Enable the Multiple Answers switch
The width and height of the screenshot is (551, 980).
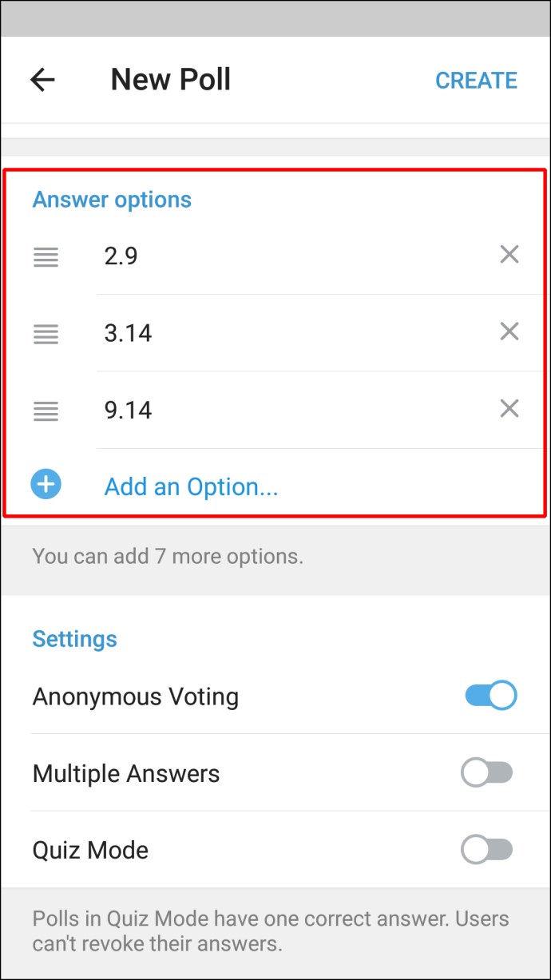coord(487,773)
